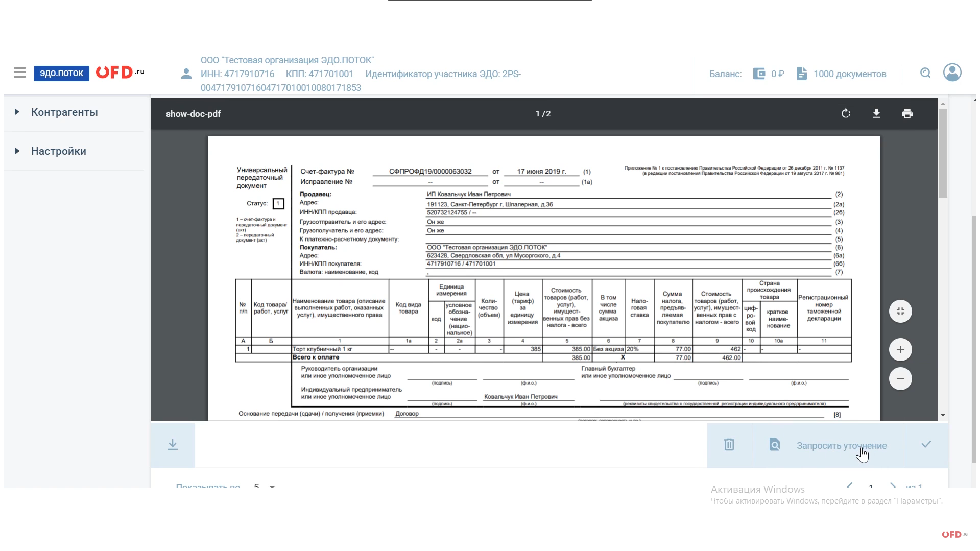Zoom in on the PDF

pos(900,350)
